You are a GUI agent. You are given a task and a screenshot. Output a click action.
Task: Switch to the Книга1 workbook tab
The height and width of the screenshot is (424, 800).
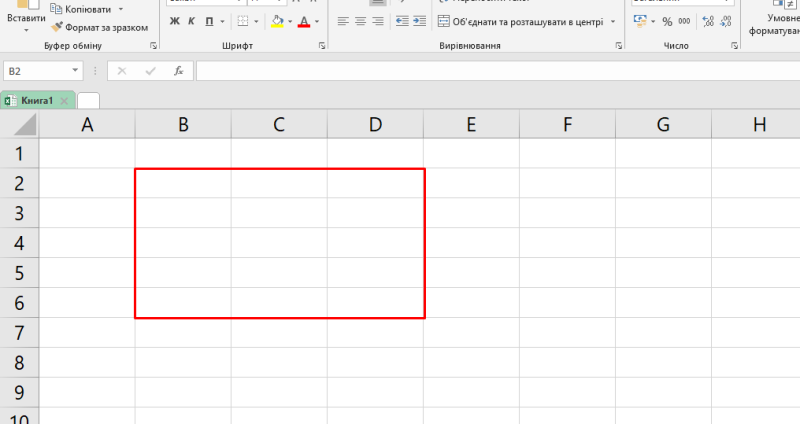click(x=36, y=101)
